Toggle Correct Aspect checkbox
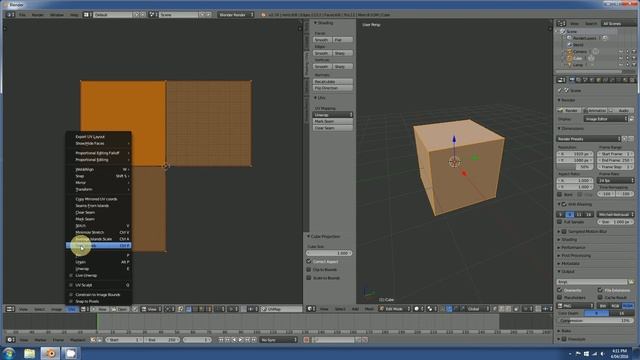Screen dimensions: 640x360 309,261
